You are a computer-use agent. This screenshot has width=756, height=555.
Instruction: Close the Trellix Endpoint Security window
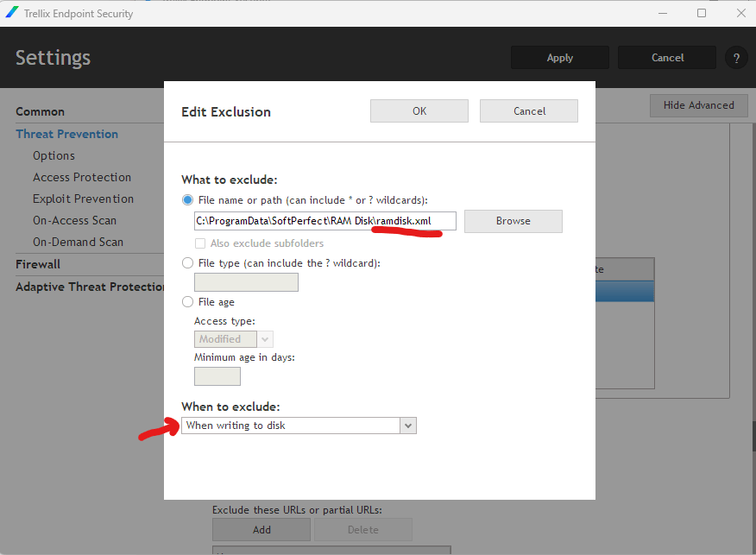pyautogui.click(x=741, y=13)
